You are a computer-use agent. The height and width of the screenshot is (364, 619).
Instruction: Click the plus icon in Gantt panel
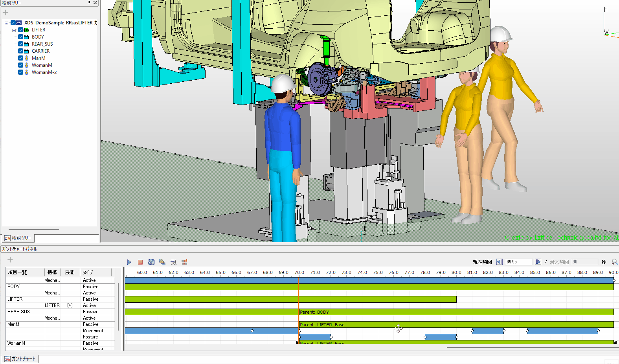[x=10, y=259]
